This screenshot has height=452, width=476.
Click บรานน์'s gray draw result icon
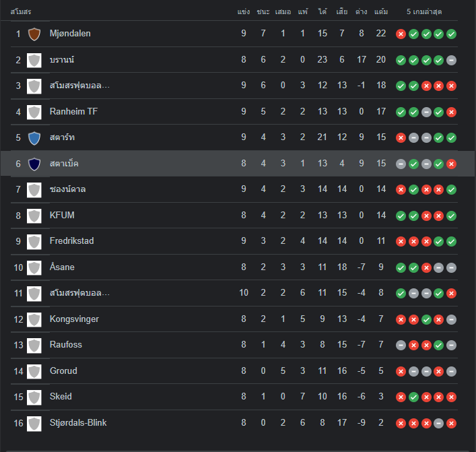point(451,60)
